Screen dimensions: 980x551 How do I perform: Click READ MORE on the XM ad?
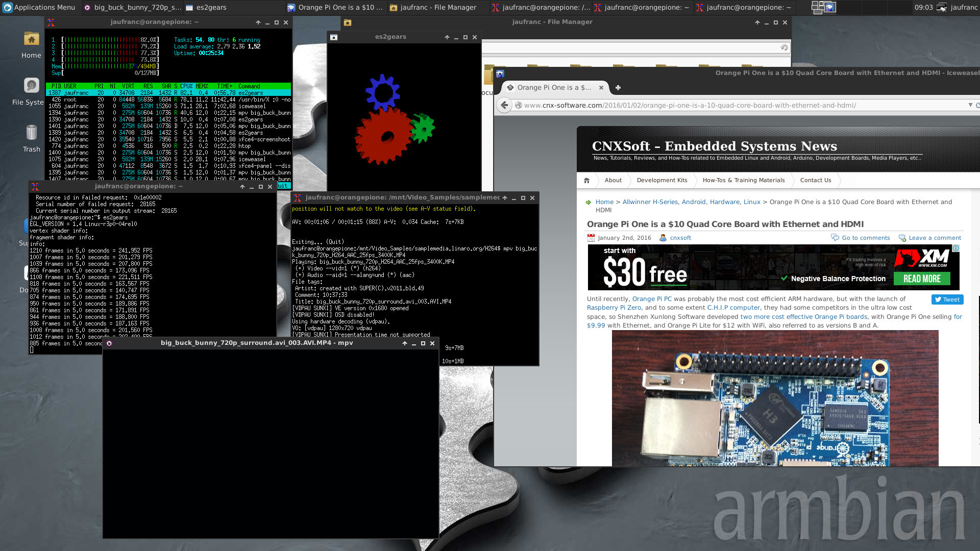(922, 279)
